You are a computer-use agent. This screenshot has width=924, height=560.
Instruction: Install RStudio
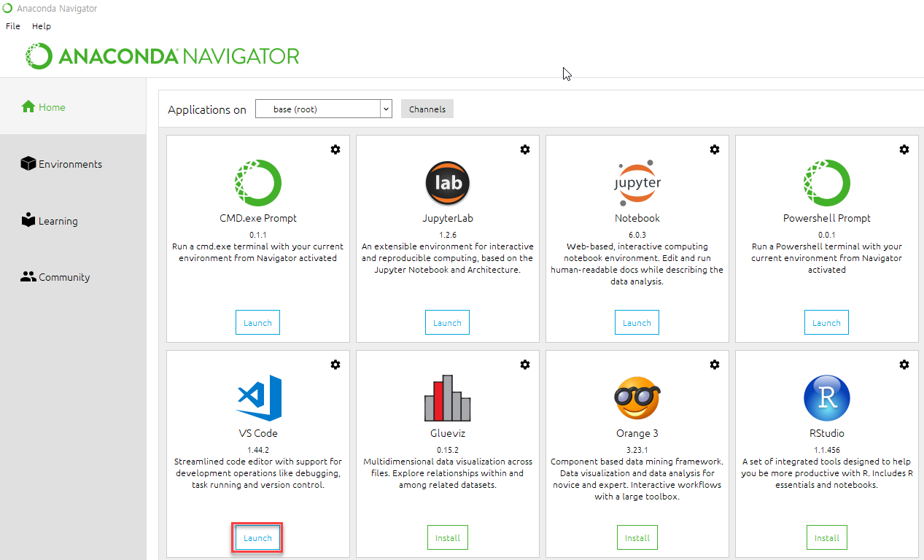point(827,538)
